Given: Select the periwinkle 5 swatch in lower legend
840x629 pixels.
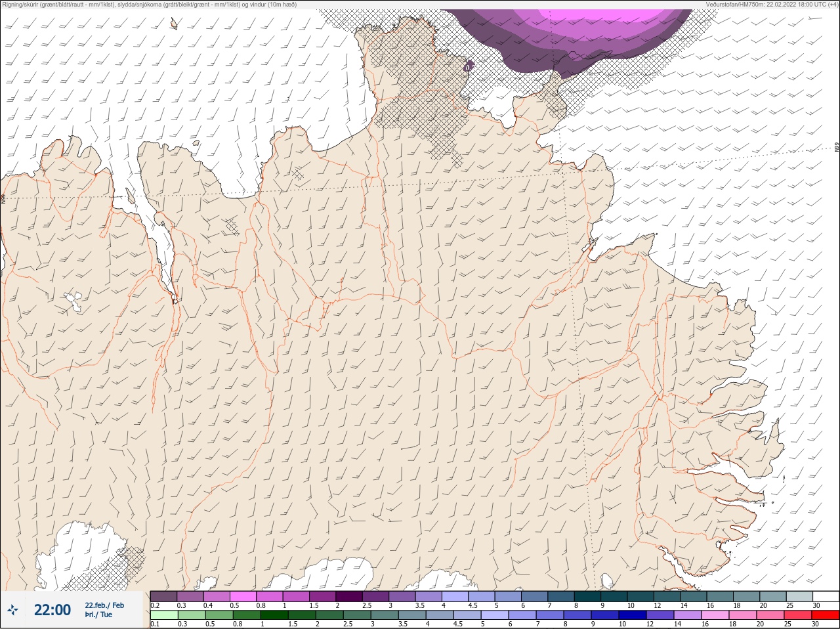Looking at the screenshot, I should click(x=494, y=615).
